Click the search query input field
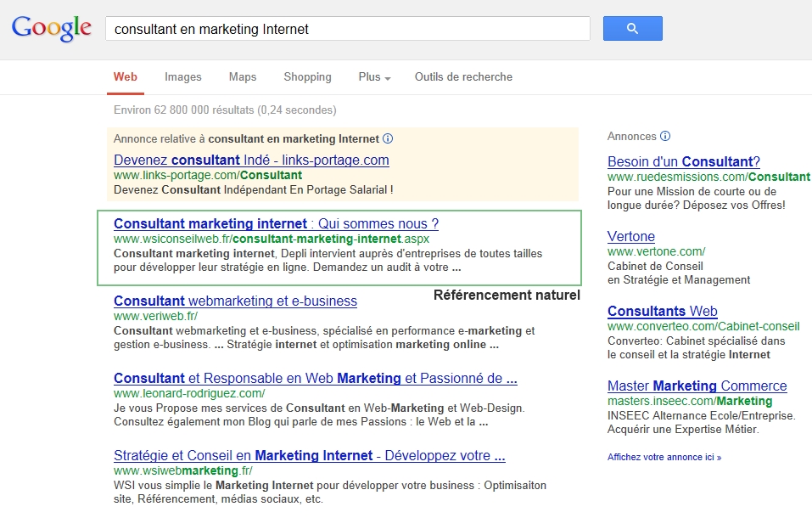Image resolution: width=812 pixels, height=518 pixels. click(x=347, y=29)
